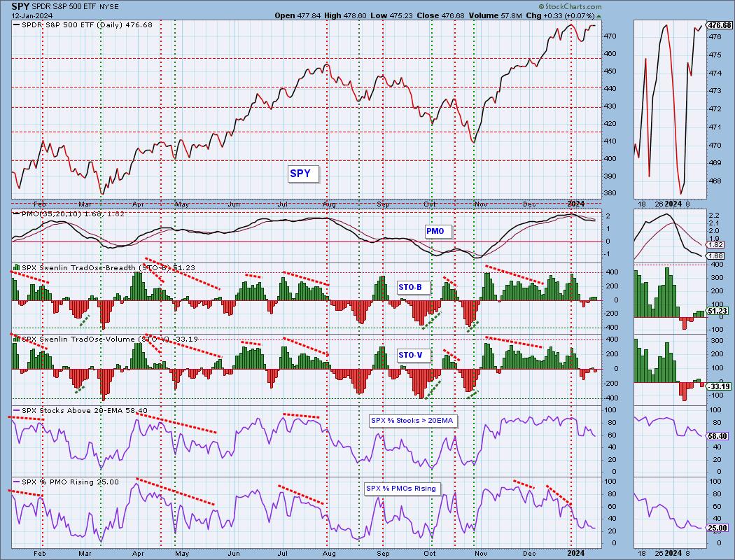Click the STO-B label box
Viewport: 735px width, 560px height.
(413, 287)
